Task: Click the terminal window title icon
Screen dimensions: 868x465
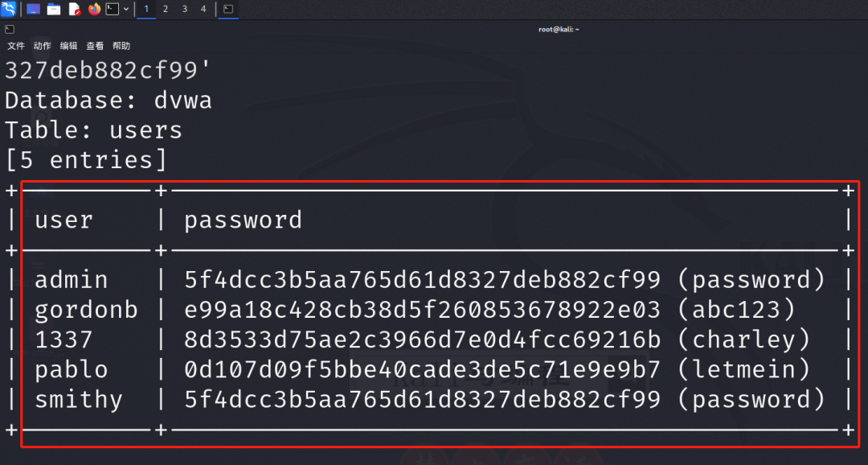Action: coord(10,29)
